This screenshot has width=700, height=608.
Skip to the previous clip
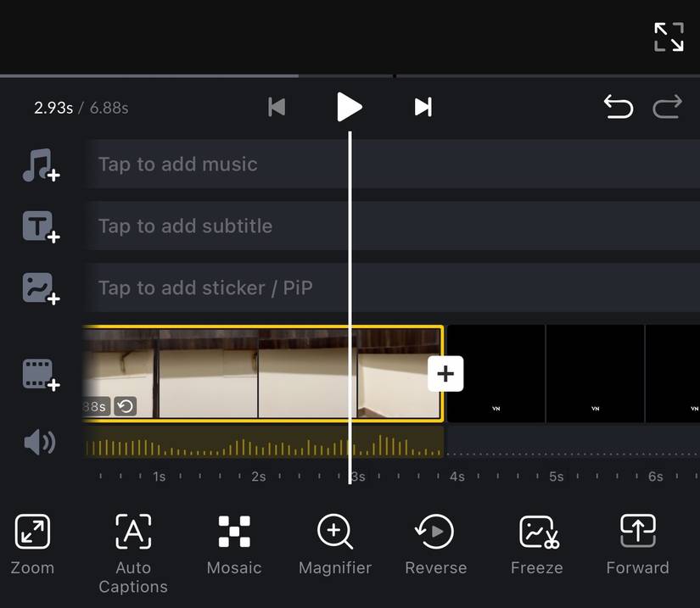(x=277, y=107)
